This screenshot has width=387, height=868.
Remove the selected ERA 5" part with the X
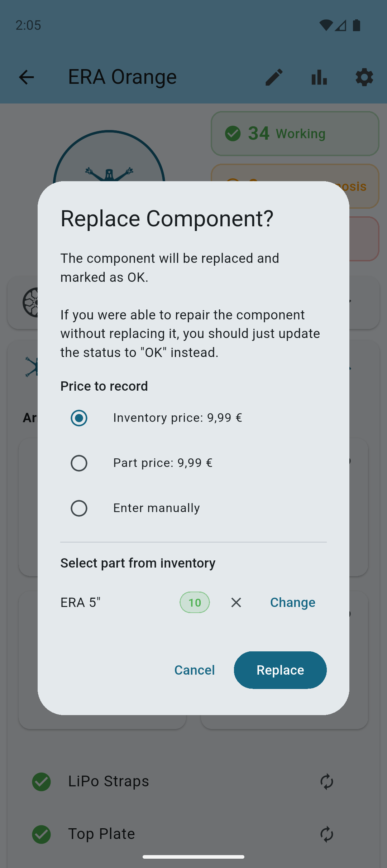(236, 602)
